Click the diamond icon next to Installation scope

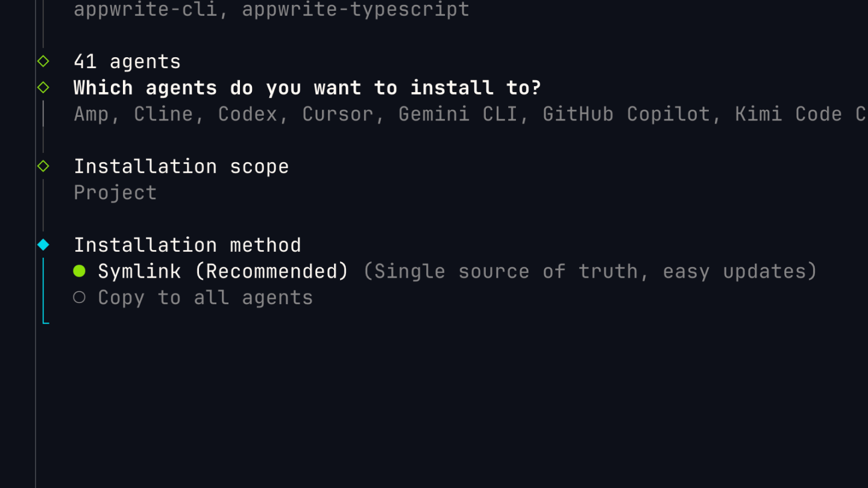coord(42,166)
